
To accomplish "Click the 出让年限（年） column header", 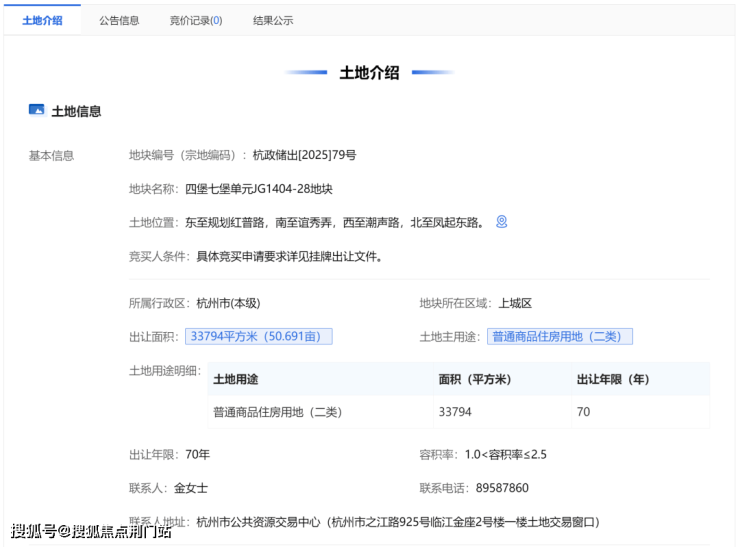I will (613, 379).
